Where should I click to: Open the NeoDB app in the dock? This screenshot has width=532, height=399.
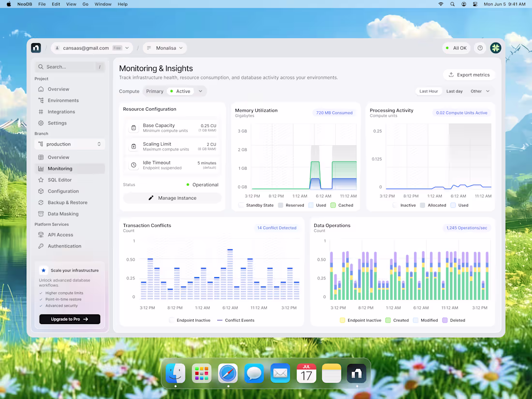click(356, 373)
